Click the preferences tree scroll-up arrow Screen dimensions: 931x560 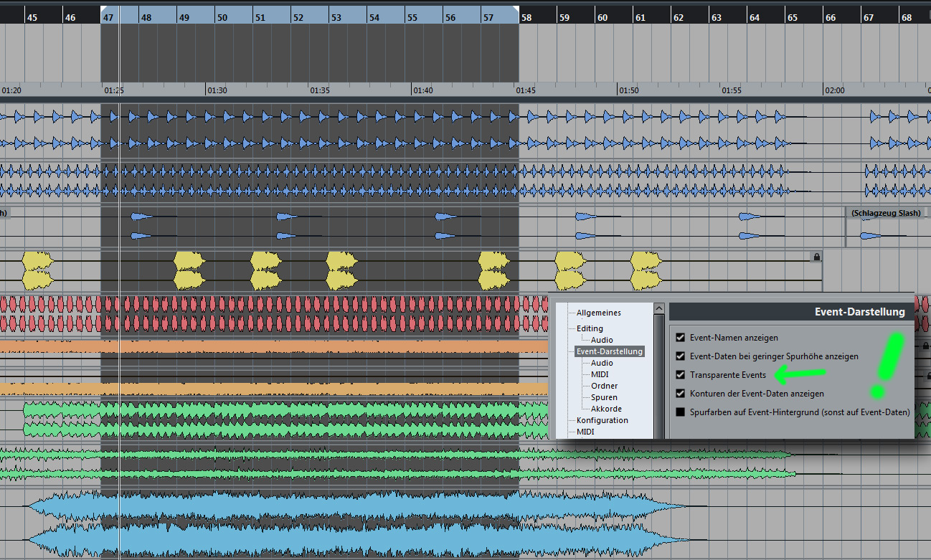(x=658, y=308)
